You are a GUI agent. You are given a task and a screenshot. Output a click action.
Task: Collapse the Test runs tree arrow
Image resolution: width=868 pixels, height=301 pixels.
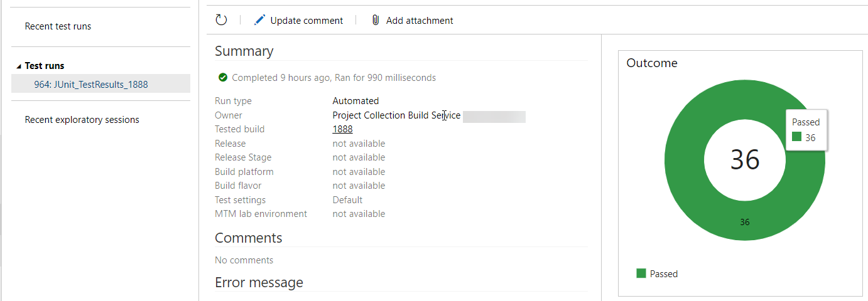19,66
